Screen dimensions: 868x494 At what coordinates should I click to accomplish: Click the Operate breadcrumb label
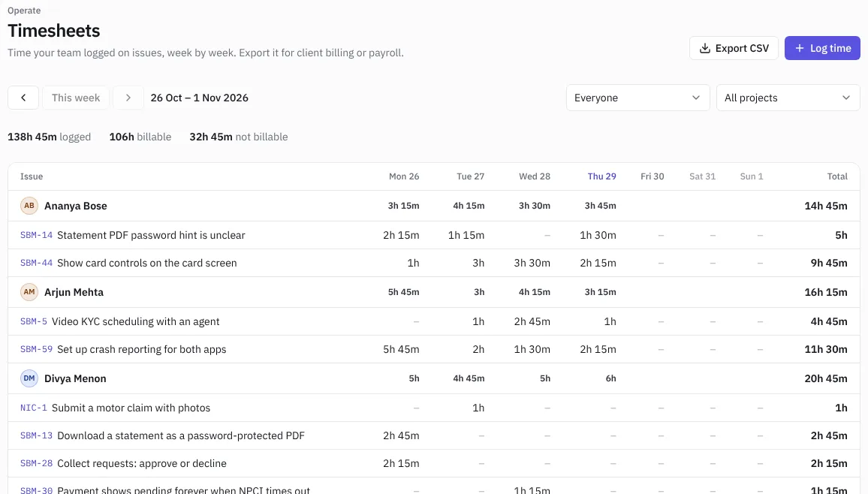pyautogui.click(x=24, y=11)
